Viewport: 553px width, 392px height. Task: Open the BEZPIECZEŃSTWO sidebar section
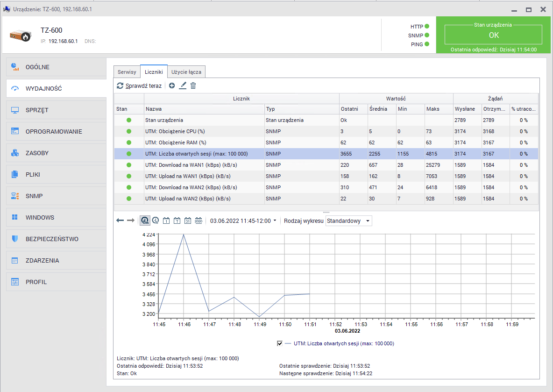52,239
